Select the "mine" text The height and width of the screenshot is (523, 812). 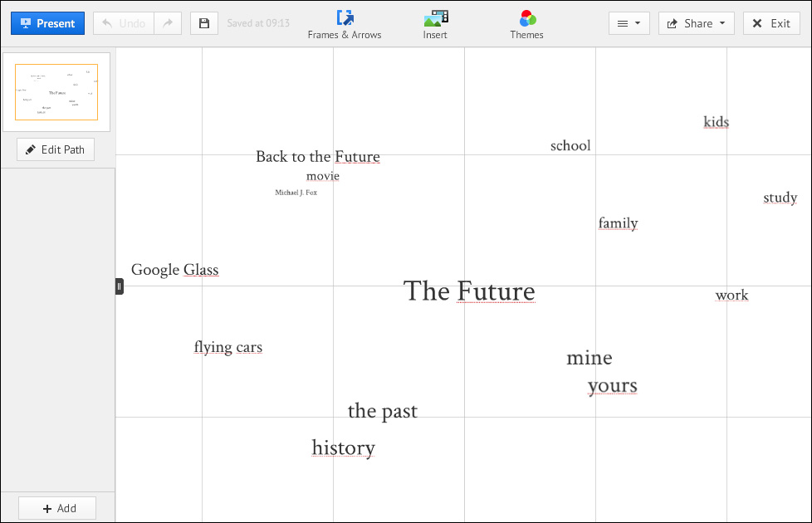tap(589, 358)
